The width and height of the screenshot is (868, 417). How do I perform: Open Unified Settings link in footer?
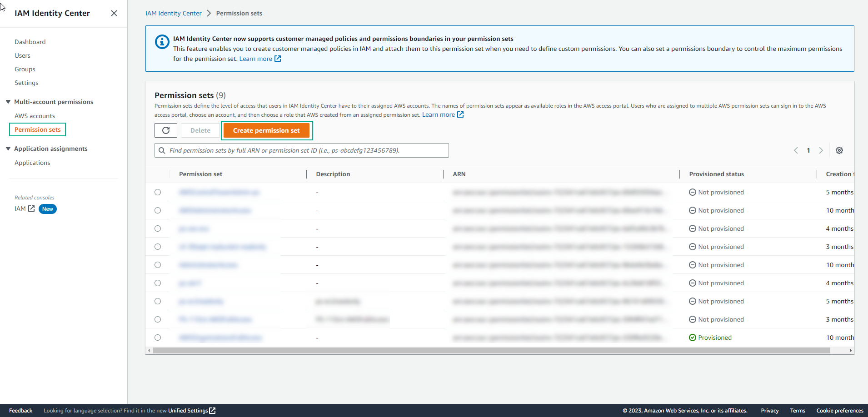point(188,411)
